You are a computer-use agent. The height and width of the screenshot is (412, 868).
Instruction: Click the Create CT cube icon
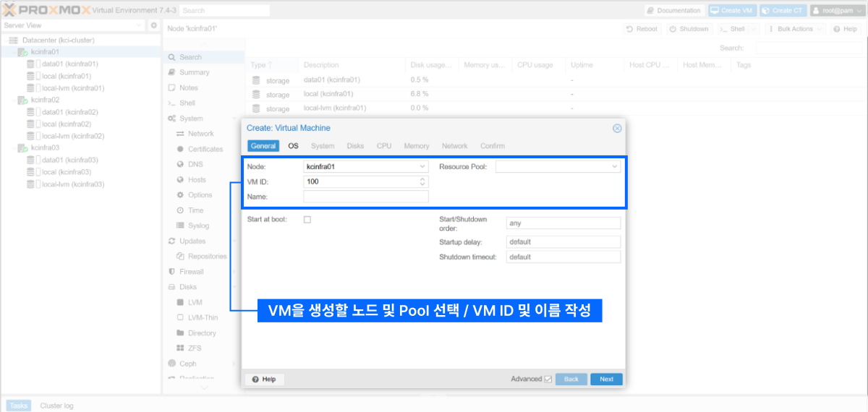tap(765, 11)
